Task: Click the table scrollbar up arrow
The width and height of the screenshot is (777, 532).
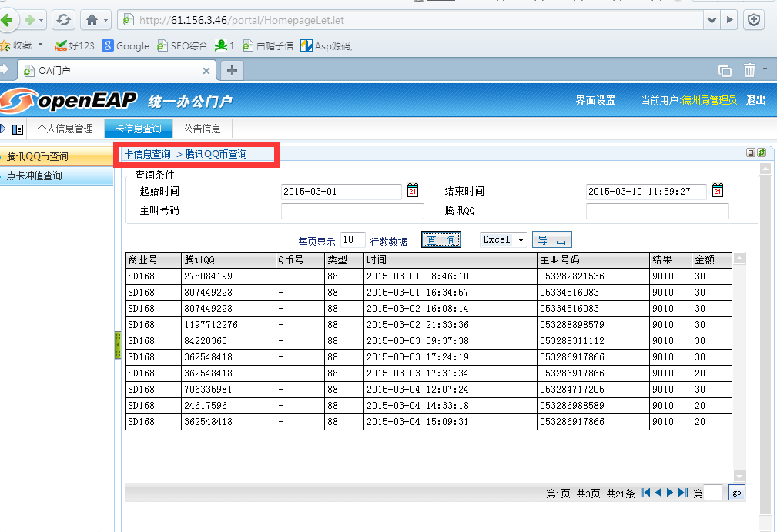Action: coord(739,258)
